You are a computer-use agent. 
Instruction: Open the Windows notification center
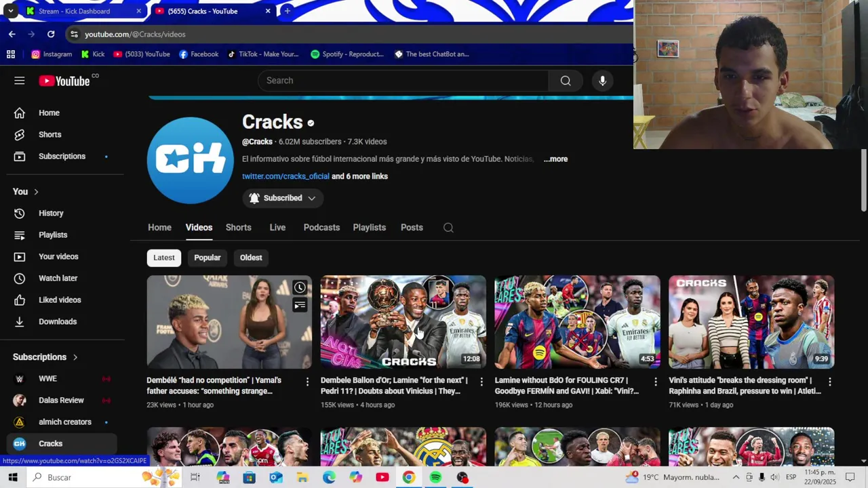[x=850, y=477]
